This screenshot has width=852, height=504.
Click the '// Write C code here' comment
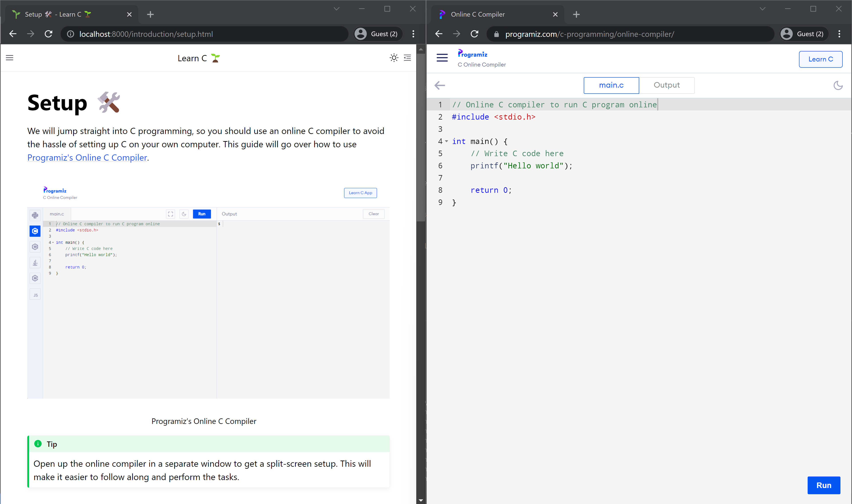(517, 154)
